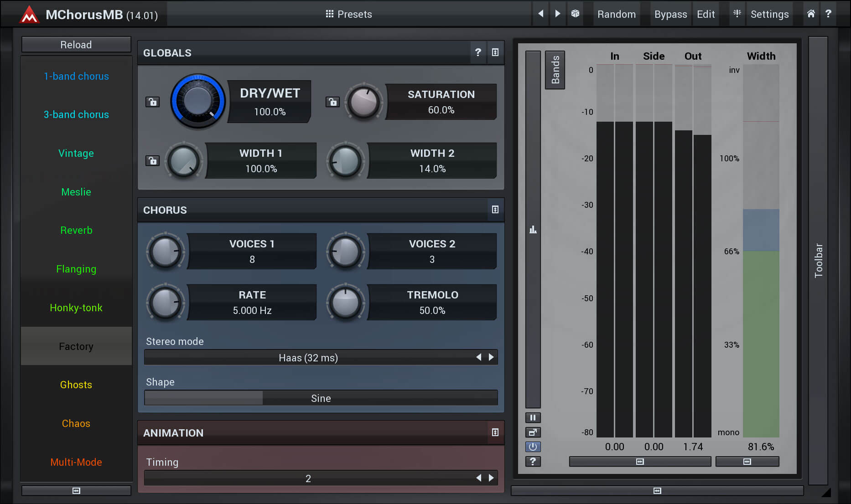Toggle lock for Saturation parameter
Screen dimensions: 851x504
tap(332, 102)
